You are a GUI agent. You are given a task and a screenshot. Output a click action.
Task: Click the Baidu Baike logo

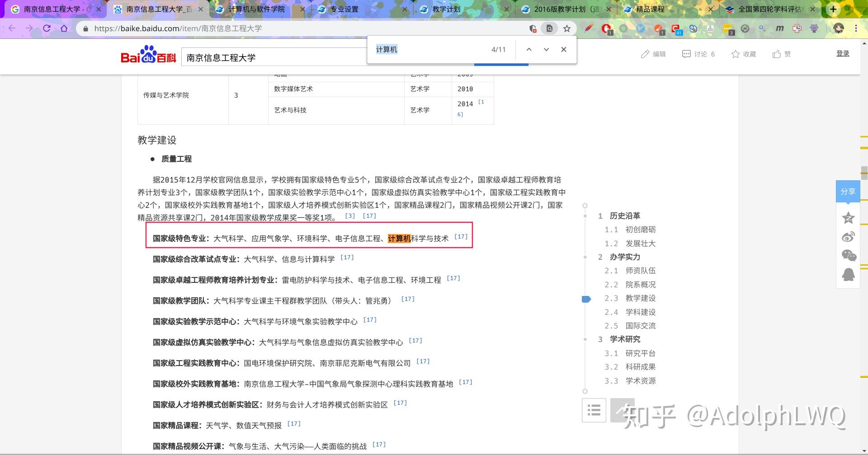click(x=148, y=55)
